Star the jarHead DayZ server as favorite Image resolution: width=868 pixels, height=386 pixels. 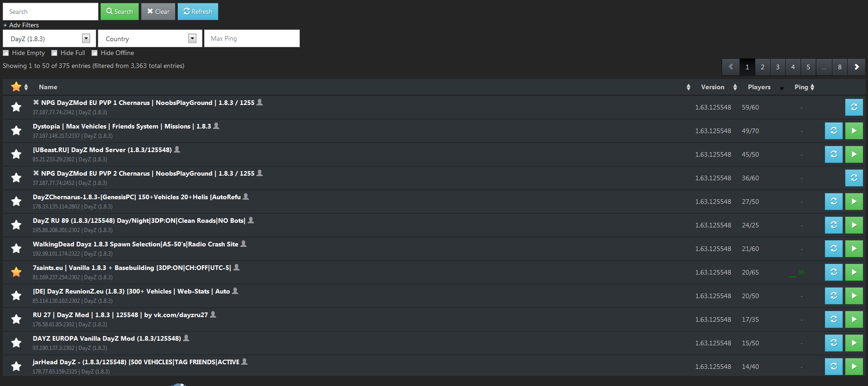pyautogui.click(x=16, y=367)
